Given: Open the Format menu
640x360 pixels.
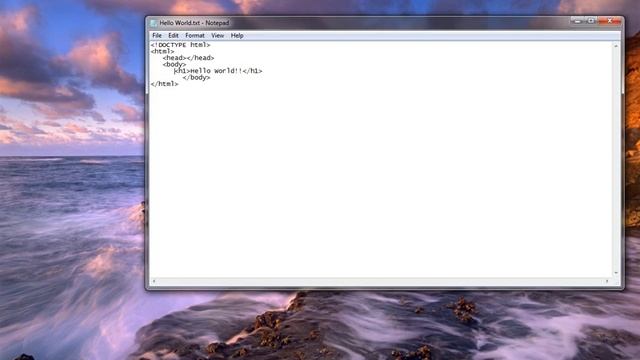Looking at the screenshot, I should pos(195,36).
